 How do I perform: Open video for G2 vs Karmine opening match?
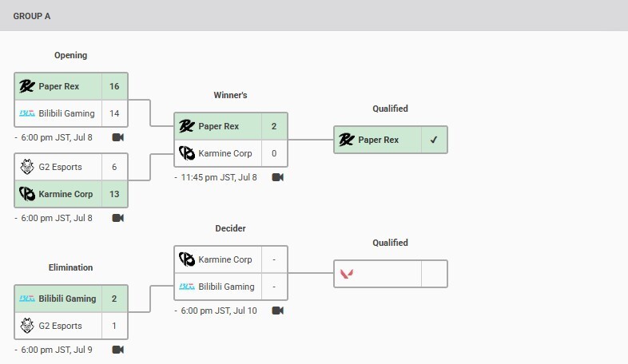point(117,218)
